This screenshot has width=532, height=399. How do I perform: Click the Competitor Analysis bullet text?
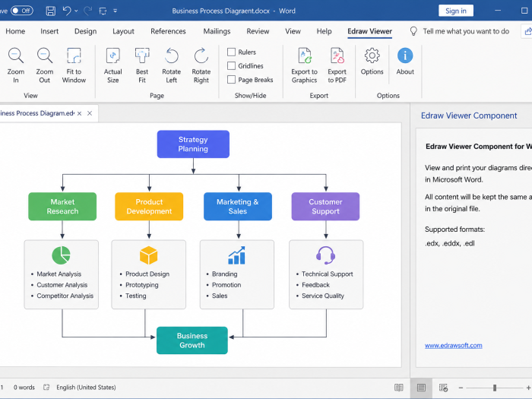point(65,296)
